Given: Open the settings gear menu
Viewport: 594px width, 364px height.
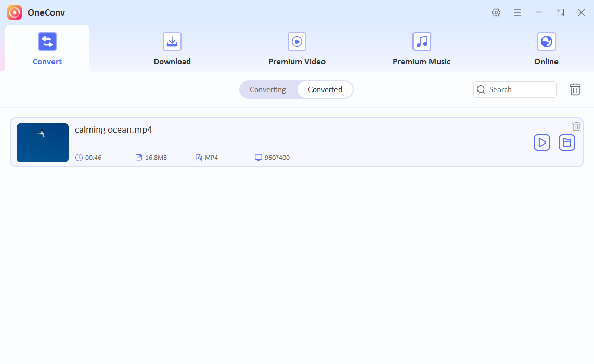Looking at the screenshot, I should (496, 12).
